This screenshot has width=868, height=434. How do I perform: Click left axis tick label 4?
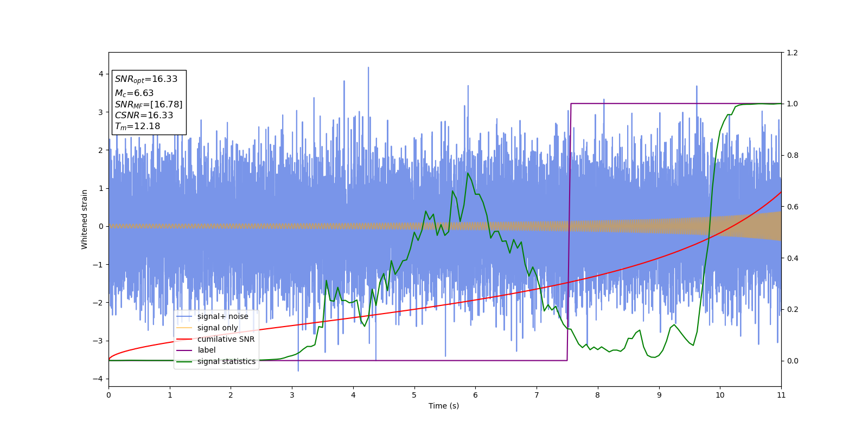pyautogui.click(x=101, y=74)
